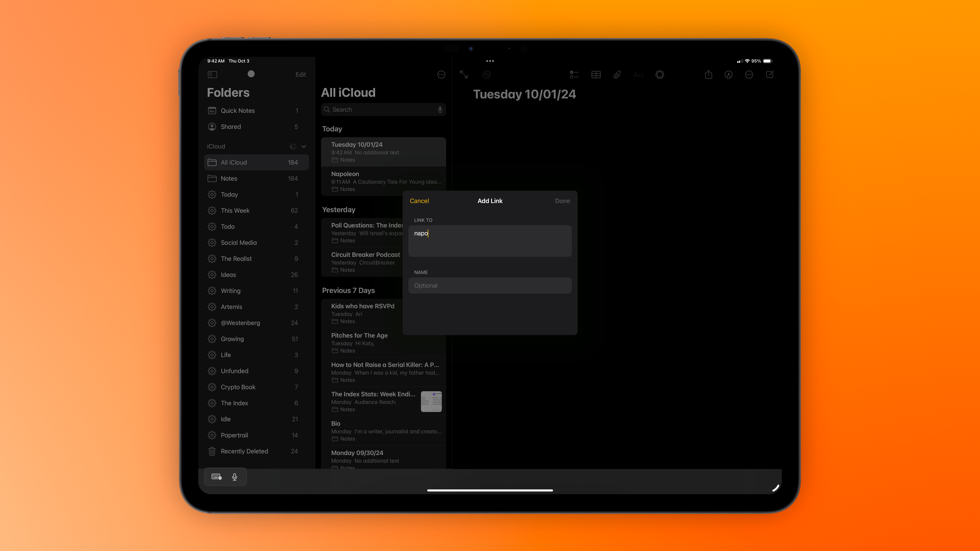Image resolution: width=980 pixels, height=551 pixels.
Task: Tap Edit above the folders list
Action: click(300, 75)
